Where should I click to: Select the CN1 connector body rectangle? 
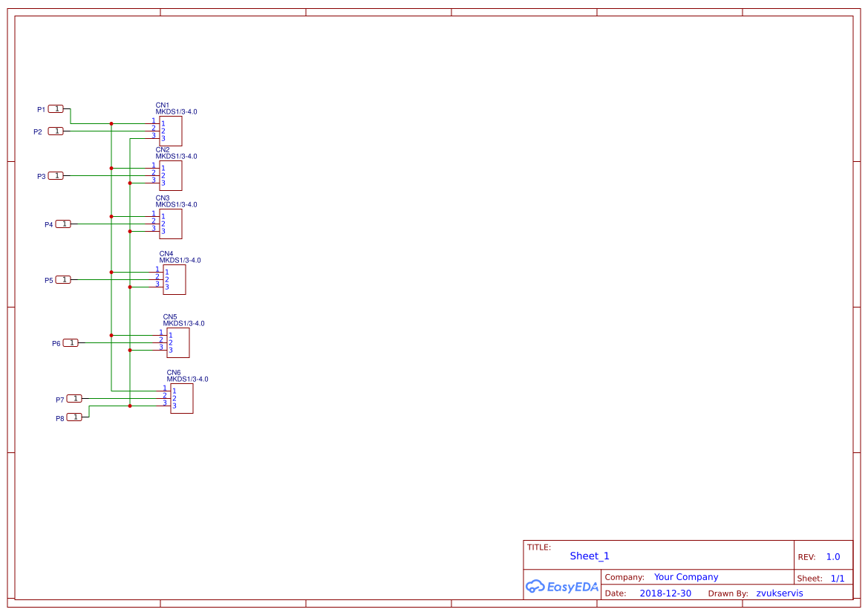pyautogui.click(x=171, y=131)
